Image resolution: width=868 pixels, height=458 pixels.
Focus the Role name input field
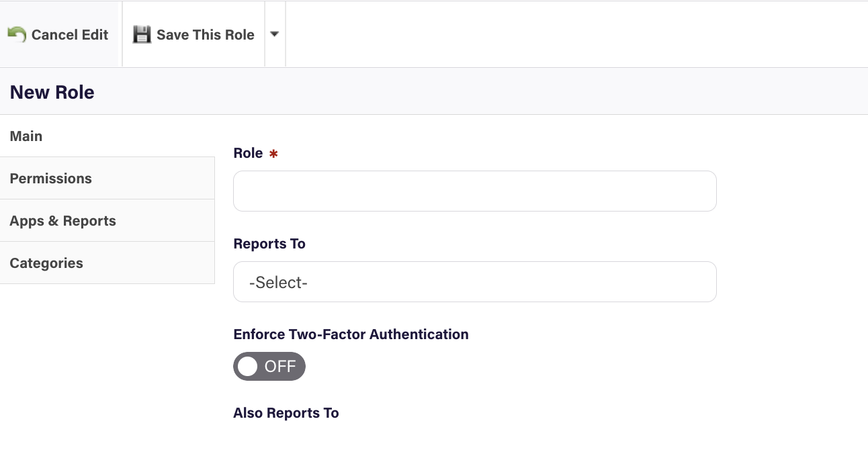coord(474,191)
